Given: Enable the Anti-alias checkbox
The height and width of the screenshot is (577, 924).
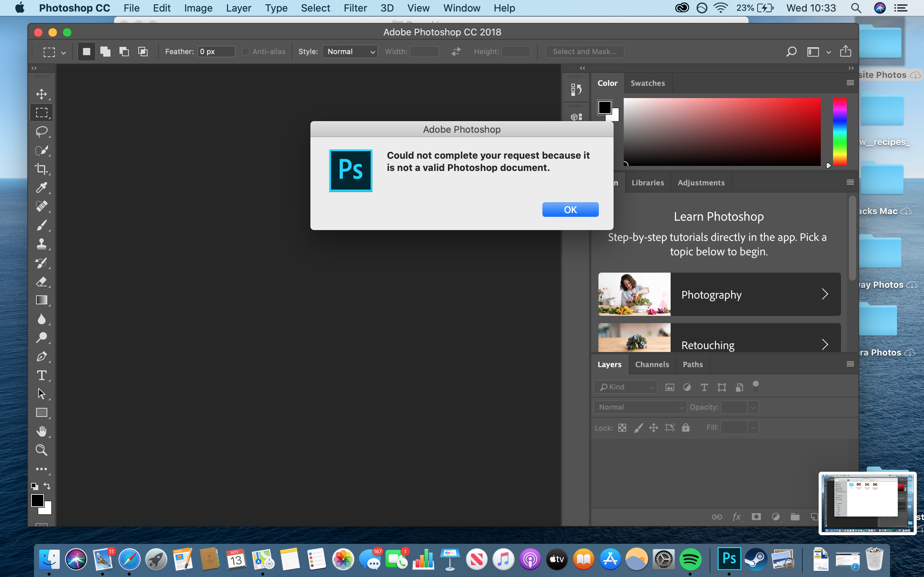Looking at the screenshot, I should 246,52.
